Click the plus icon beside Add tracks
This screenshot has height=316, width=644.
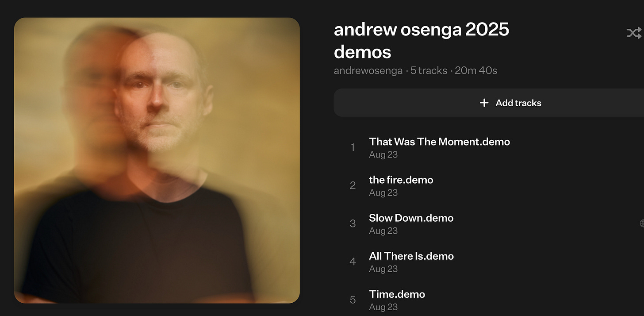(x=484, y=103)
